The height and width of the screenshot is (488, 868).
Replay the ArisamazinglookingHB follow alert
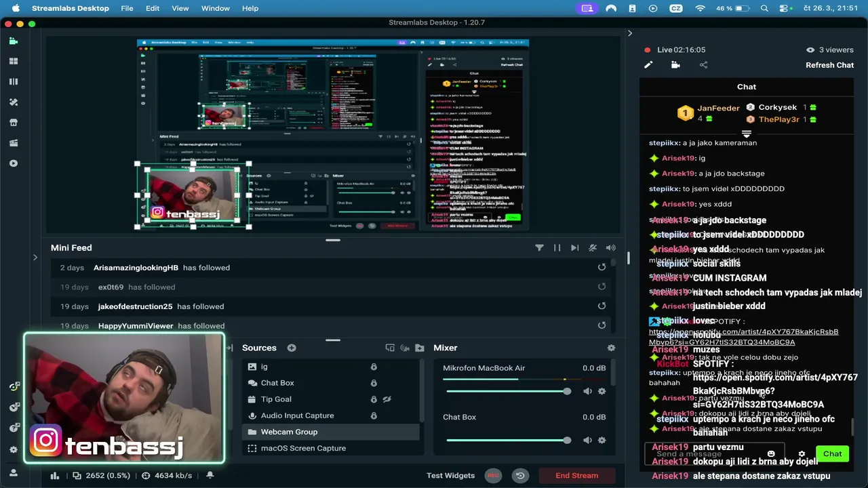(x=601, y=267)
